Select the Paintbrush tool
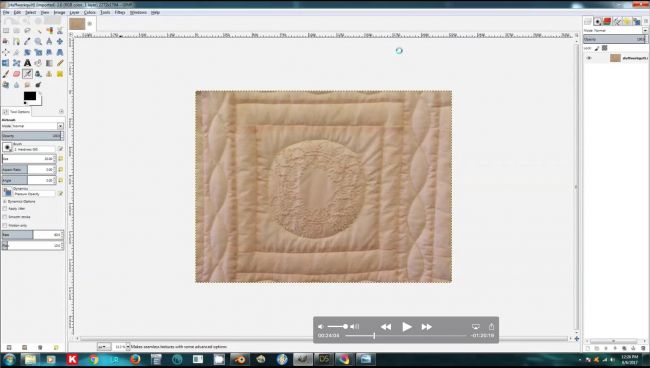The width and height of the screenshot is (650, 368). tap(6, 74)
